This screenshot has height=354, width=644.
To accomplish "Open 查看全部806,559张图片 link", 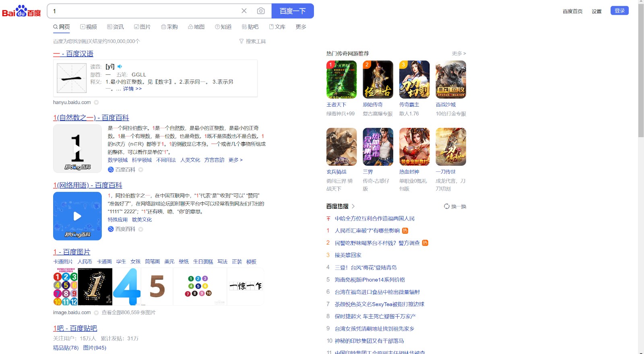I will click(128, 313).
